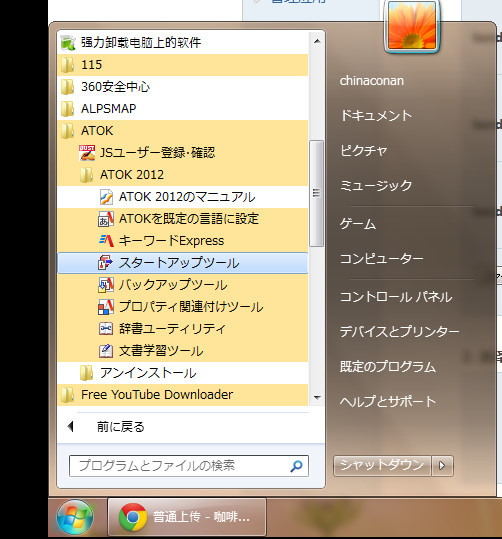Click the スタートアップツール icon

(106, 263)
